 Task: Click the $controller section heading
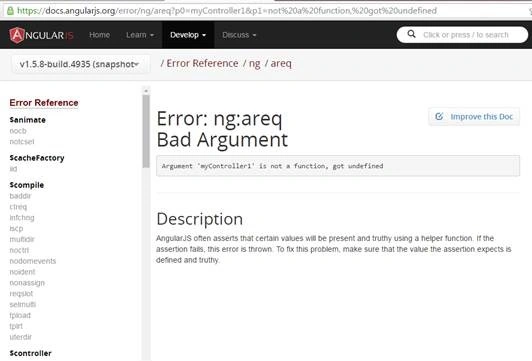(x=31, y=354)
